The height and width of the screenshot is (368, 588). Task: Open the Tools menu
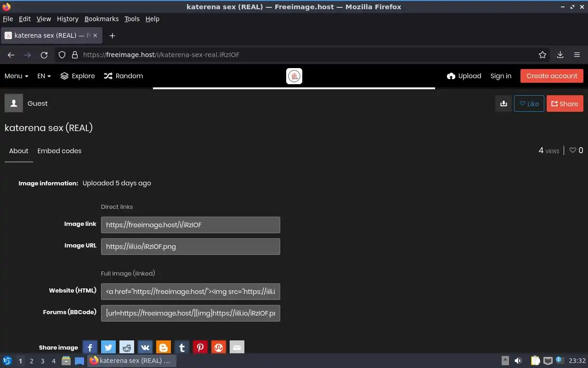pyautogui.click(x=132, y=19)
